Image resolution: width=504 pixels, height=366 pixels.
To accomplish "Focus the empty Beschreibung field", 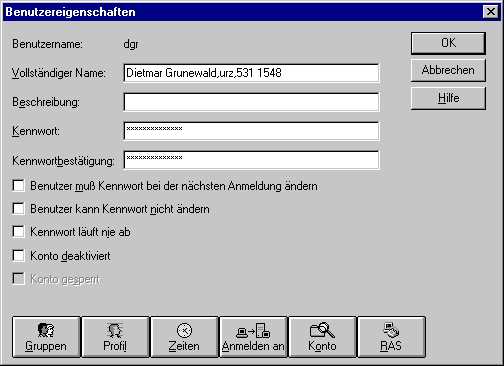I will pos(251,102).
